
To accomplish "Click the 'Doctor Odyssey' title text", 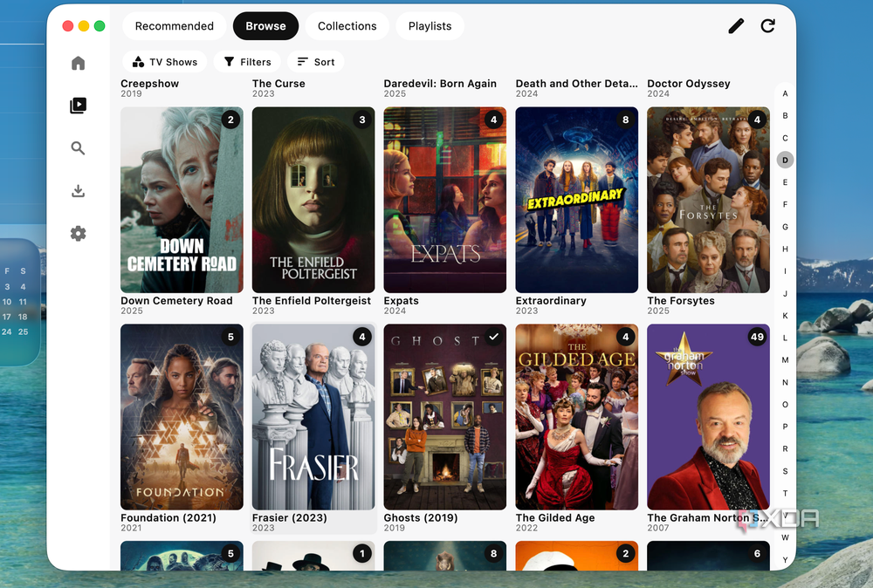I will (x=689, y=84).
